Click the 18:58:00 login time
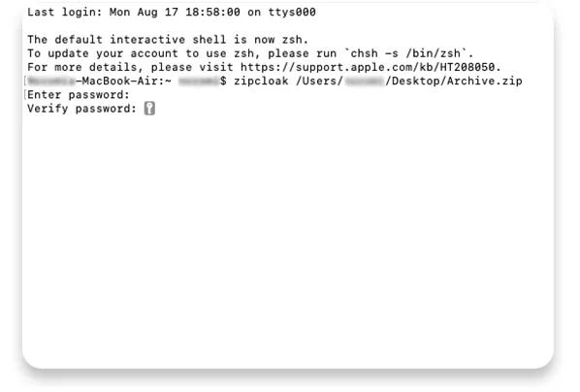 [212, 13]
